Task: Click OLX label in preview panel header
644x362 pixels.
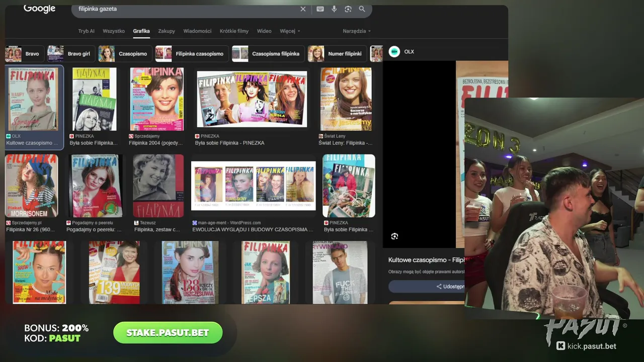Action: point(409,52)
